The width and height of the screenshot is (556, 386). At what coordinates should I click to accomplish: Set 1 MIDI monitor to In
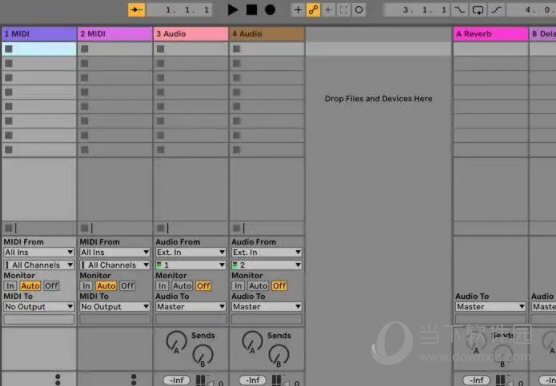pyautogui.click(x=10, y=286)
